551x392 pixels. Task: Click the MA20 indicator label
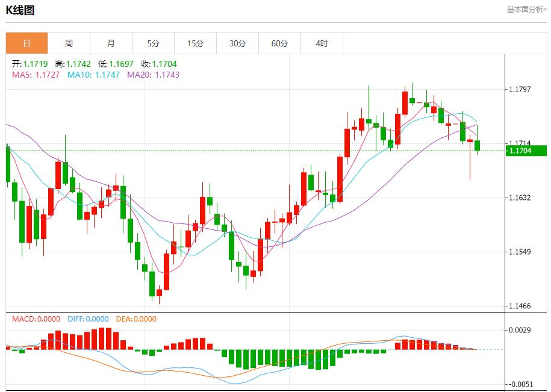click(153, 75)
